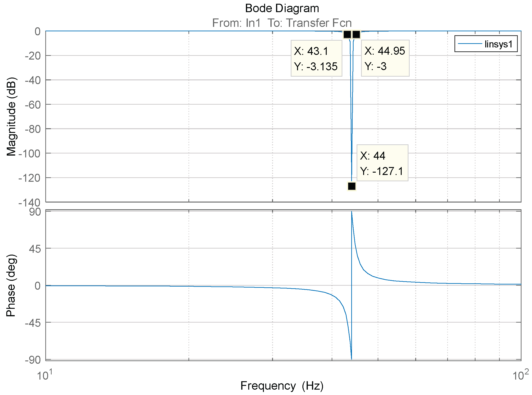Select the Magnitude (dB) axis label
The image size is (532, 395).
(x=11, y=117)
